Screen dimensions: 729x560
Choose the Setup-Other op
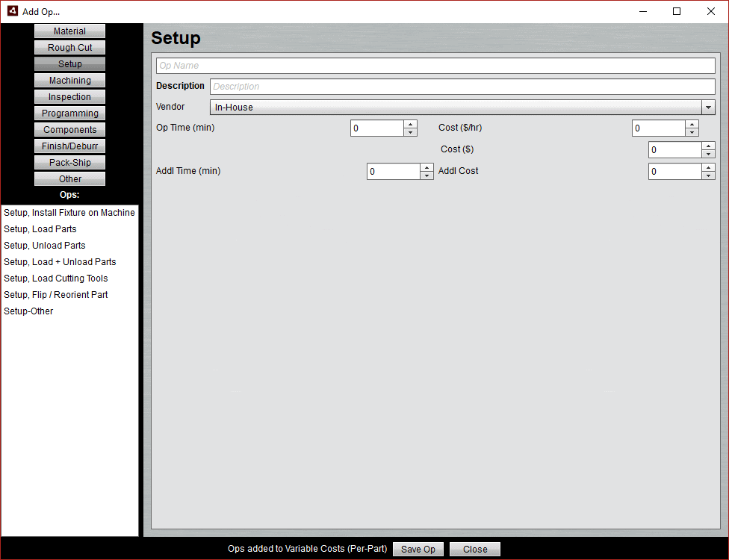click(x=28, y=311)
